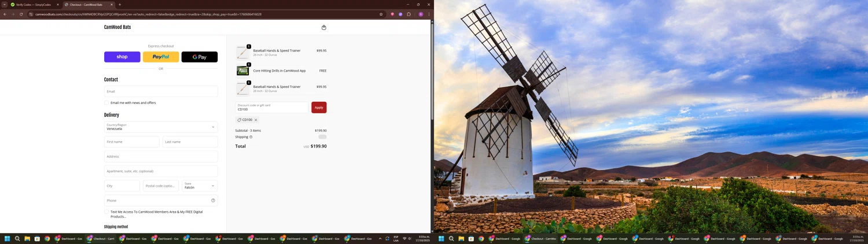The height and width of the screenshot is (244, 868).
Task: Open the clock on the browser screen's taskbar
Action: coord(424,238)
